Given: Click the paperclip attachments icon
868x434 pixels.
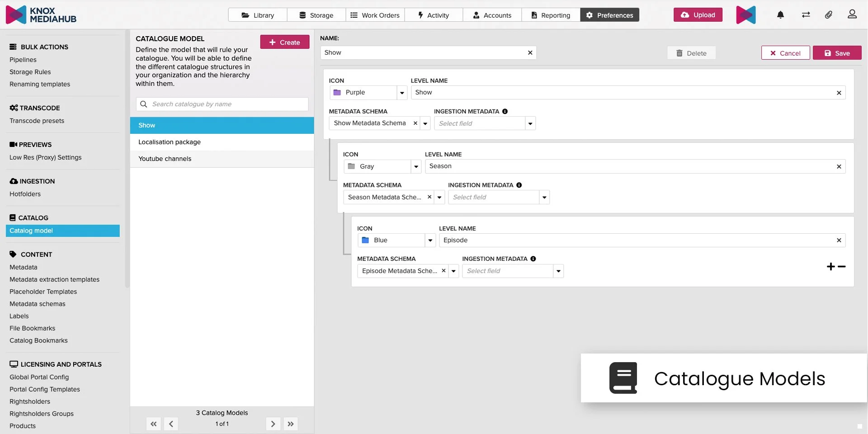Looking at the screenshot, I should click(x=829, y=15).
